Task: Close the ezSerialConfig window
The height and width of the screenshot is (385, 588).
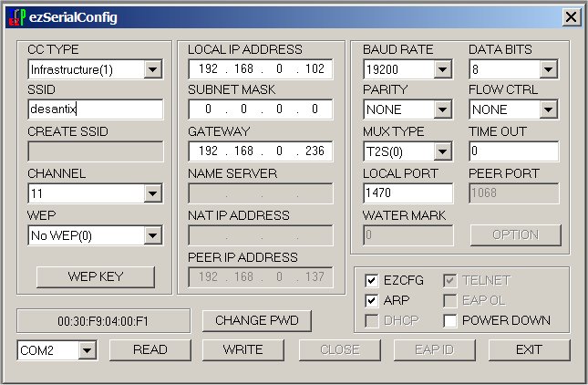Action: click(571, 17)
